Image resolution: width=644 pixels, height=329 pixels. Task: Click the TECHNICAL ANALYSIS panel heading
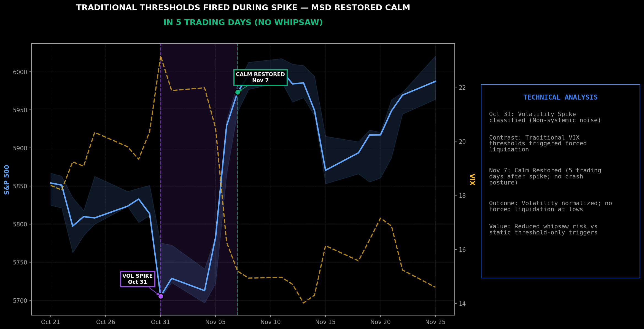tap(560, 97)
